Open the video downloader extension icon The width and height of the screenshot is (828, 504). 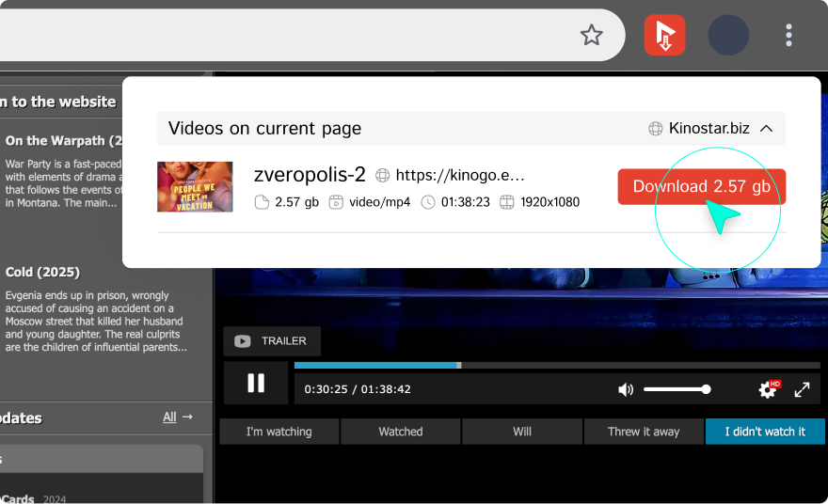[x=664, y=36]
